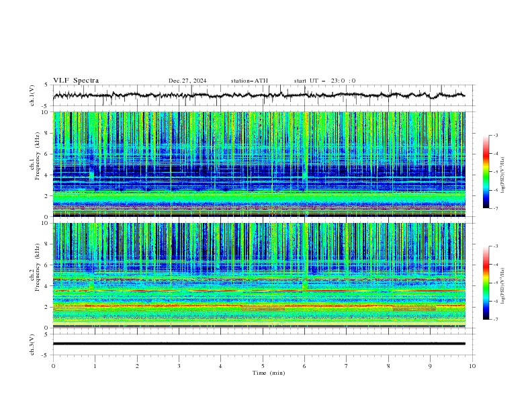The image size is (532, 411).
Task: Click the ch.1 color scale bar
Action: (x=486, y=172)
